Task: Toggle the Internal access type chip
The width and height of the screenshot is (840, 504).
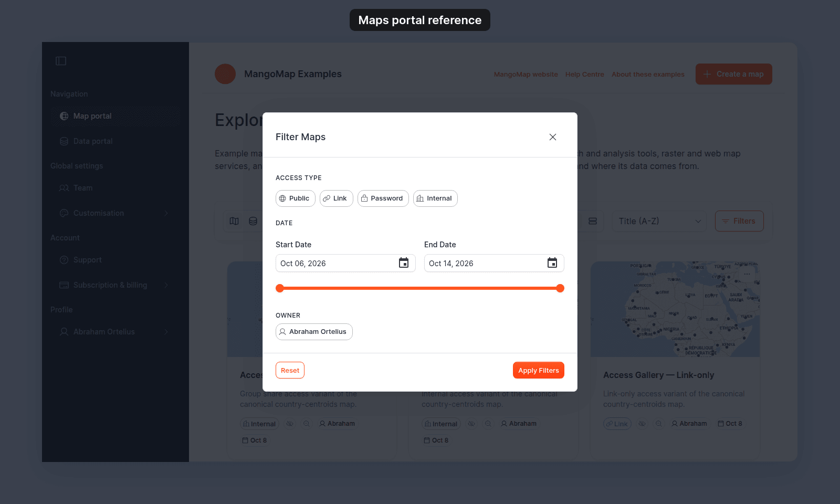Action: (435, 198)
